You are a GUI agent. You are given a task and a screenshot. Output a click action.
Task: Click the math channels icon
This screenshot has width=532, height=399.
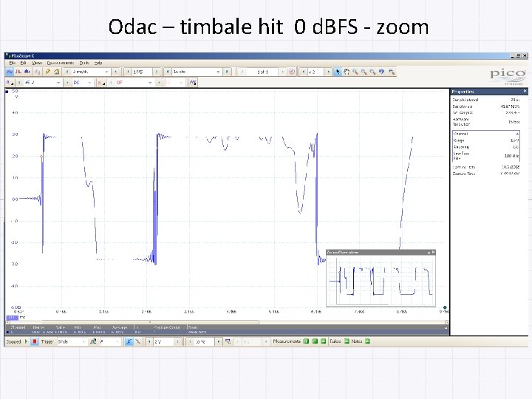pyautogui.click(x=193, y=83)
